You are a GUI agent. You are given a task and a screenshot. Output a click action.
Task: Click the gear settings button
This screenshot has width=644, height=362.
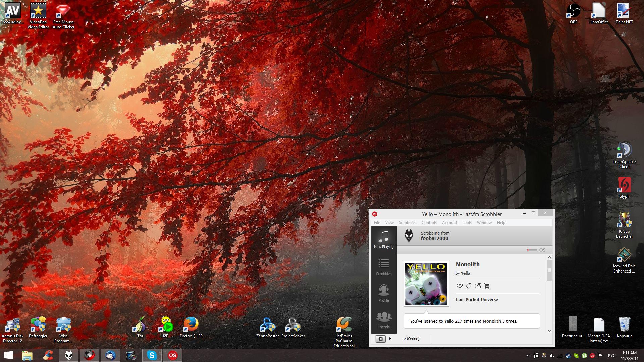(380, 339)
